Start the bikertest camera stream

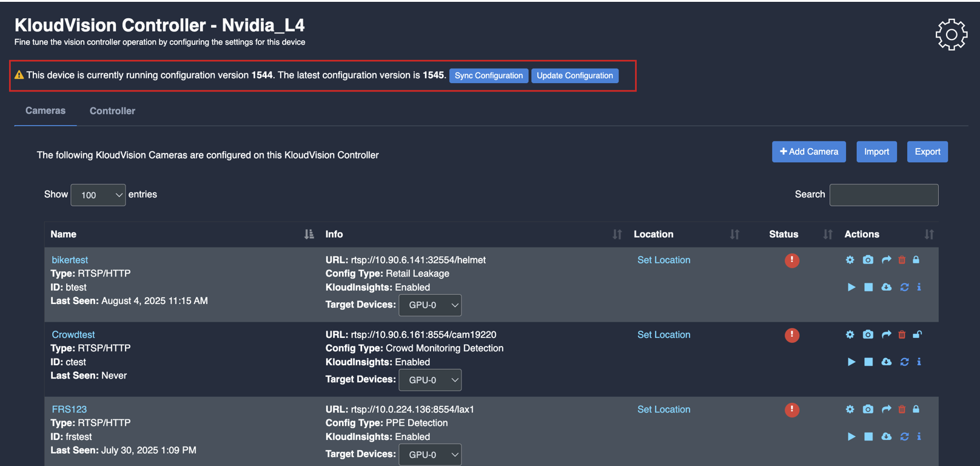click(851, 287)
